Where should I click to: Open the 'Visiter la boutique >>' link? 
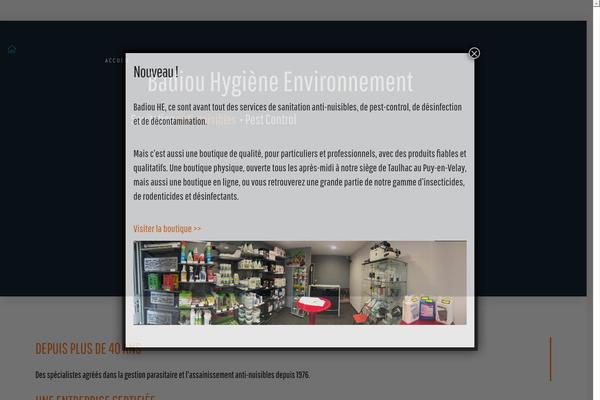167,229
